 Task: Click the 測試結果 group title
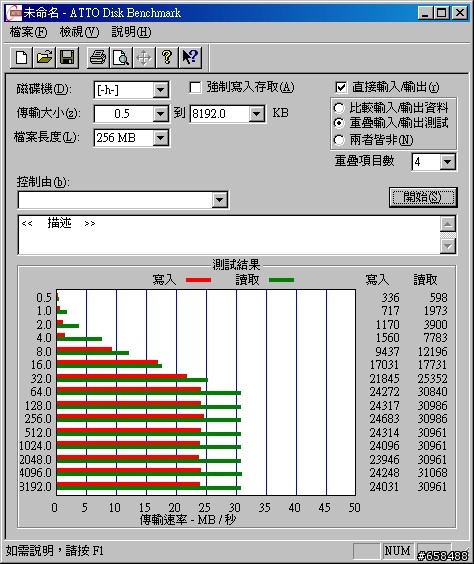pyautogui.click(x=236, y=265)
